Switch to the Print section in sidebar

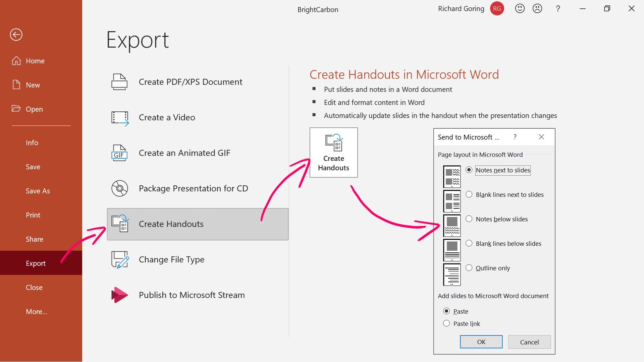pos(33,215)
